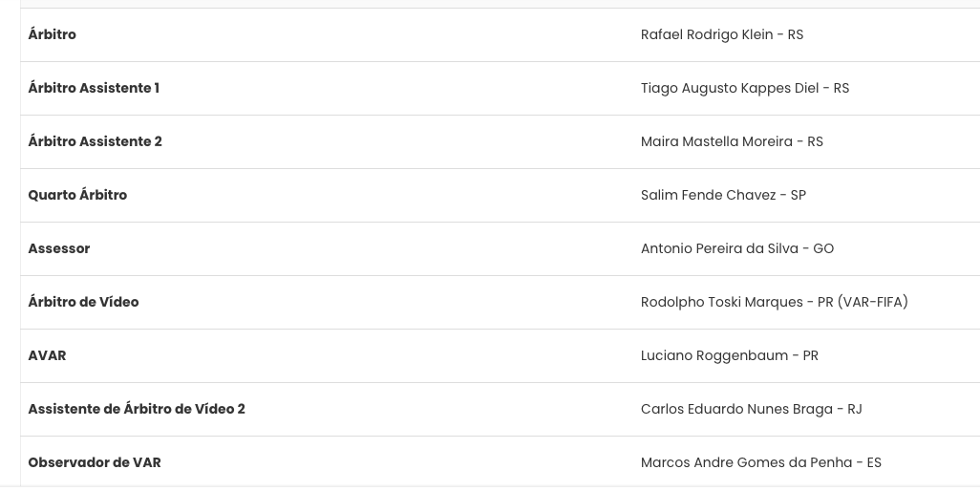Click the 'GO' state abbreviation
Image resolution: width=980 pixels, height=491 pixels.
823,248
